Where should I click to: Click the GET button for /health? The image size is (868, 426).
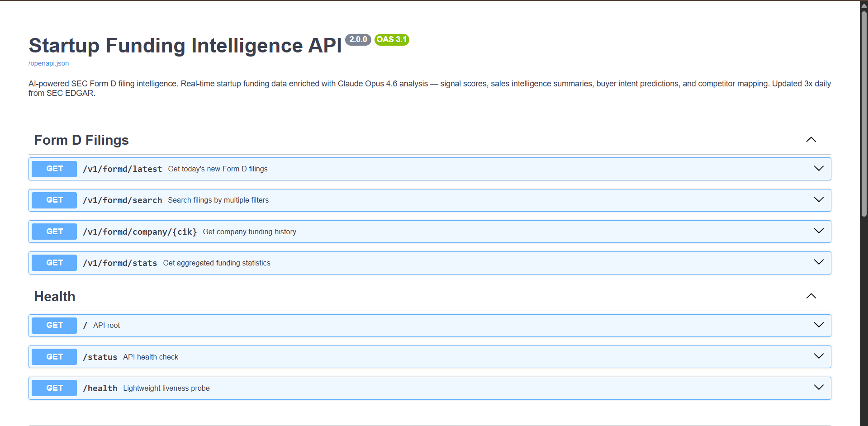(54, 388)
